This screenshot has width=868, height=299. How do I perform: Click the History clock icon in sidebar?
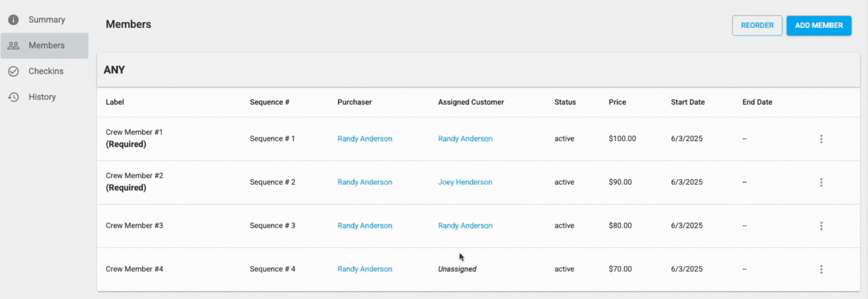14,97
